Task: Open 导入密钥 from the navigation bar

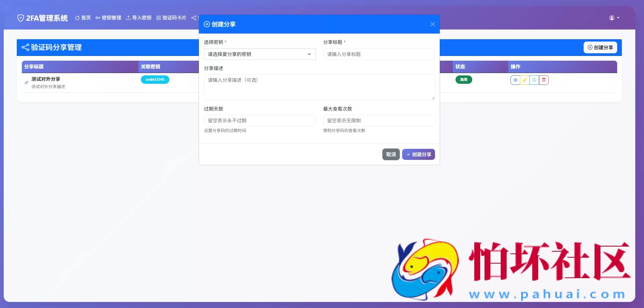Action: [x=139, y=18]
